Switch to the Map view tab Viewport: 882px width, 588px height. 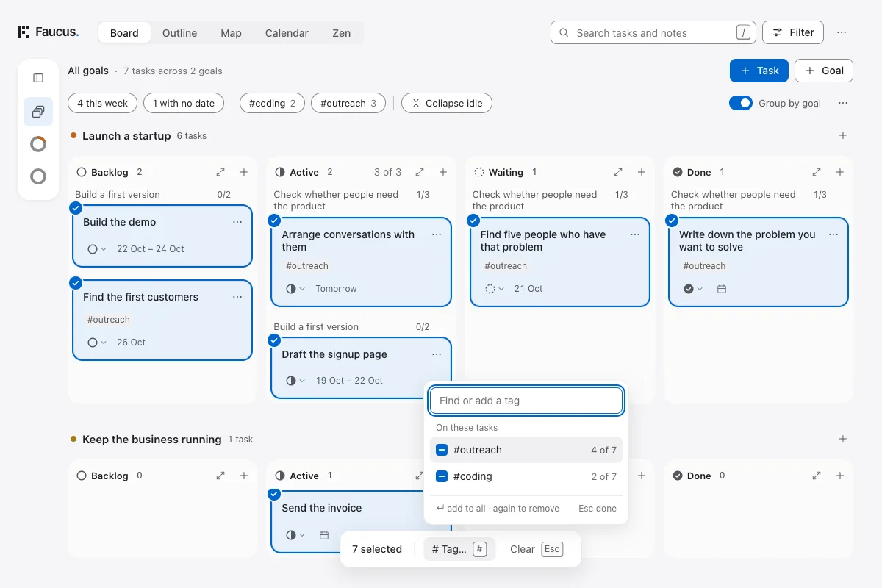tap(231, 32)
